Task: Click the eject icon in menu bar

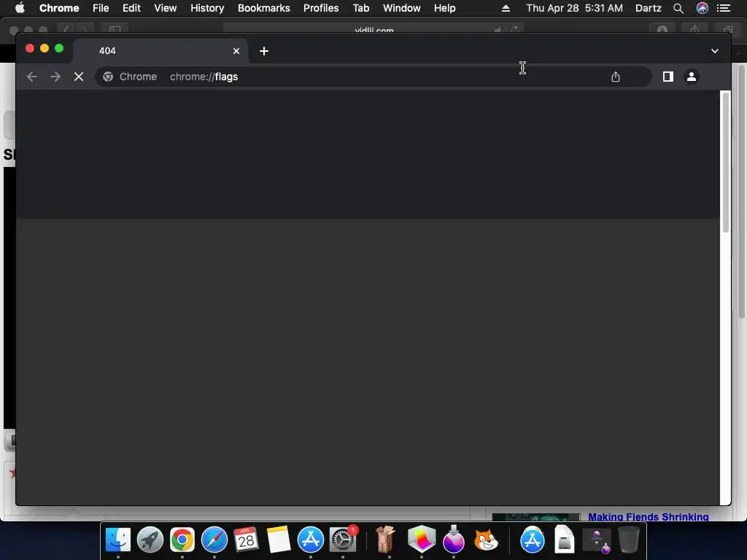Action: click(506, 8)
